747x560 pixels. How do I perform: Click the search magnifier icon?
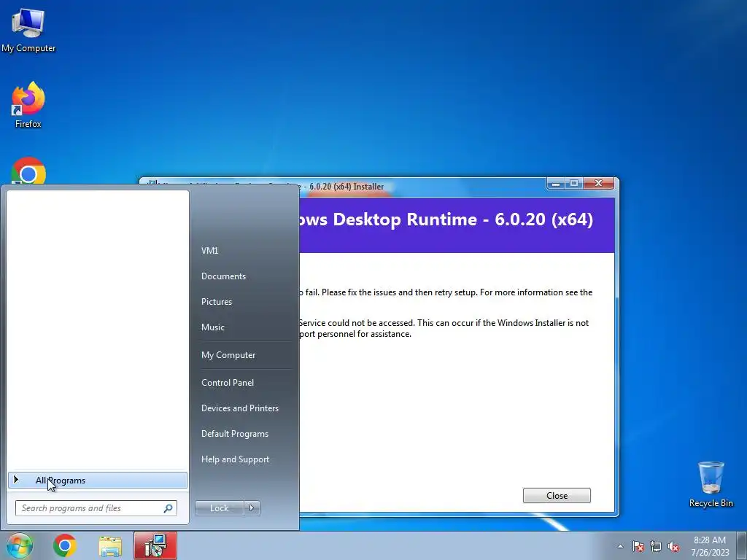coord(169,508)
